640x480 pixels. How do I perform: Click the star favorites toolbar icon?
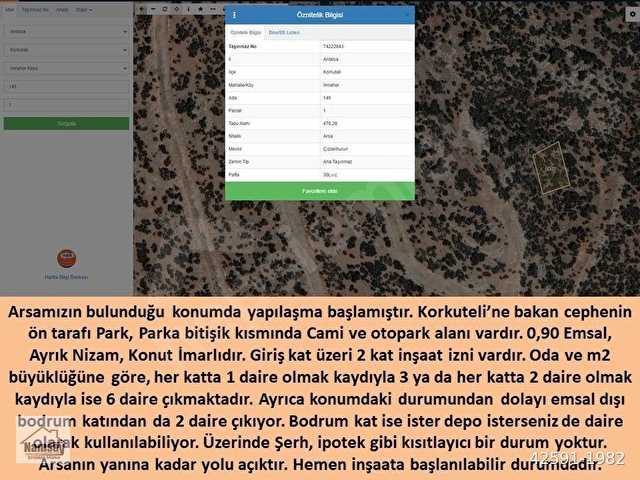tap(200, 9)
